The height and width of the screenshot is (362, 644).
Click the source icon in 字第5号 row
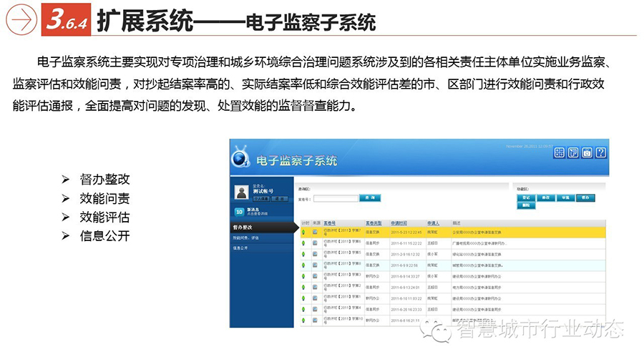[x=315, y=255]
